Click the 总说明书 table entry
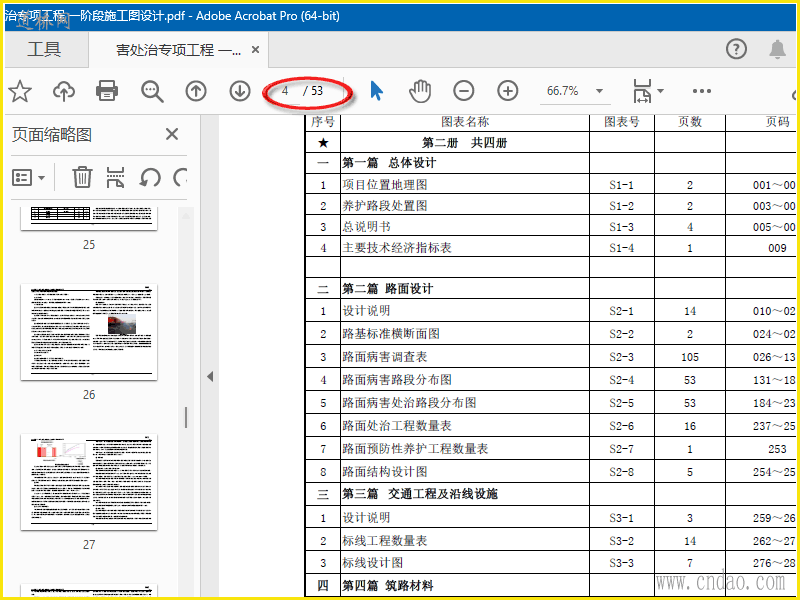800x600 pixels. coord(366,227)
